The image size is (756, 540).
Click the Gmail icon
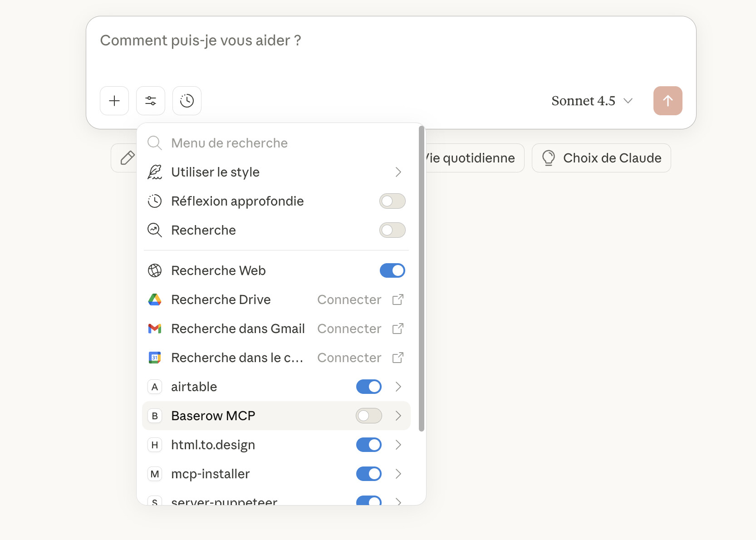point(155,329)
